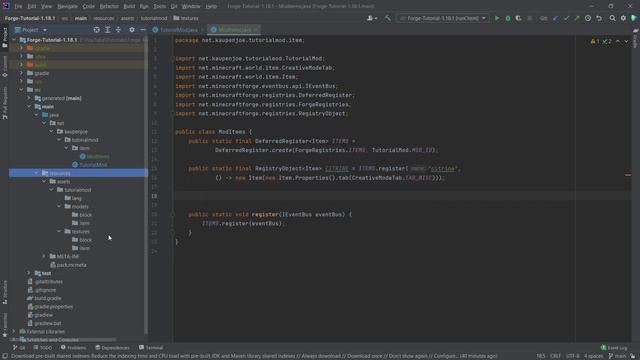Open the Favorites star side tab
The width and height of the screenshot is (640, 360).
coord(4,325)
